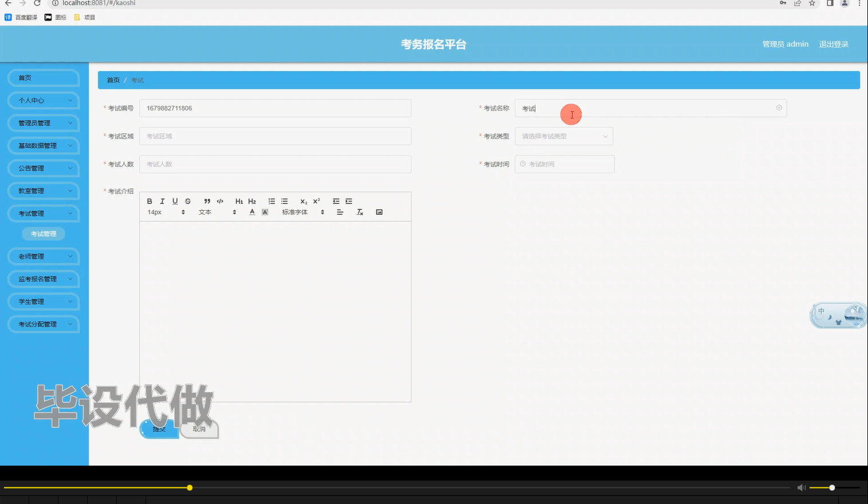Viewport: 868px width, 504px height.
Task: Click the clear formatting icon
Action: [360, 212]
